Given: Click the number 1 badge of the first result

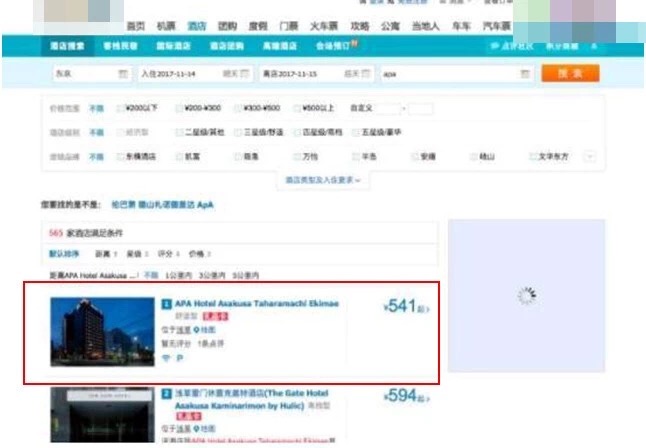Looking at the screenshot, I should (x=166, y=304).
